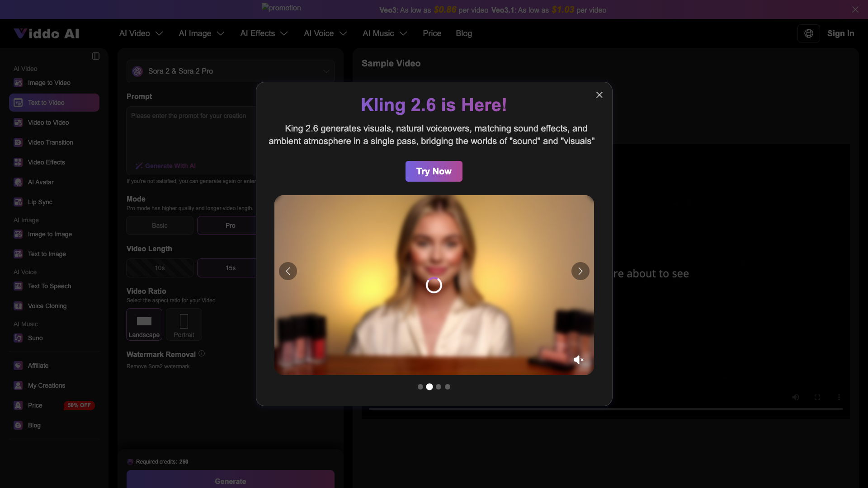
Task: Open Price page from top nav
Action: 432,33
